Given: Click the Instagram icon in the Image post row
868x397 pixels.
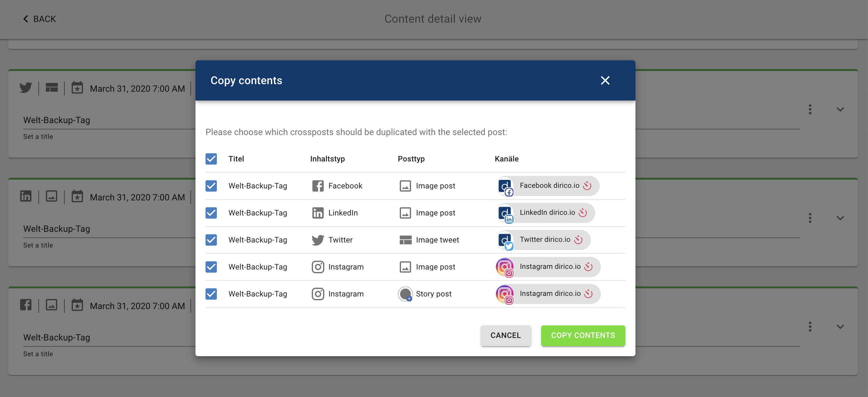Looking at the screenshot, I should coord(318,267).
